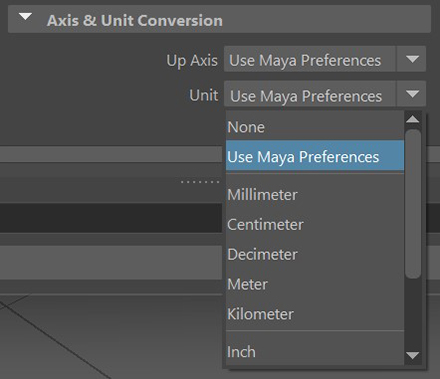Viewport: 440px width, 379px height.
Task: Select Kilometer unit option
Action: click(x=315, y=314)
